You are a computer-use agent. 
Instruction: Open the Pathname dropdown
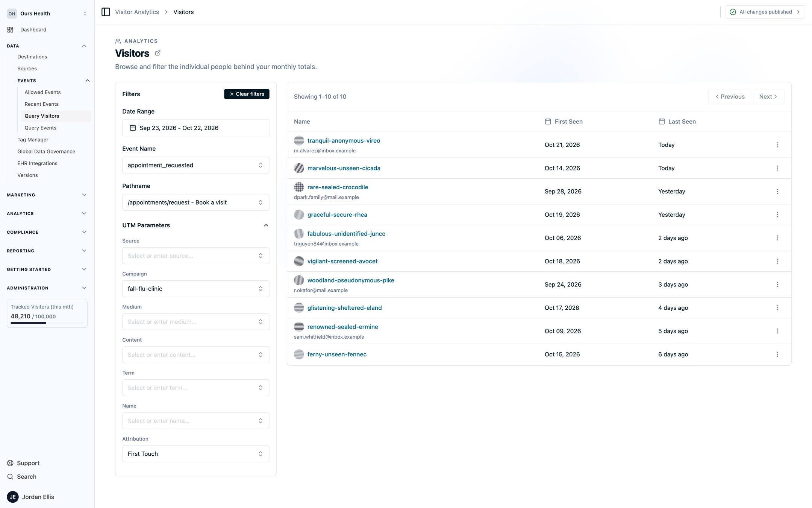pos(195,202)
